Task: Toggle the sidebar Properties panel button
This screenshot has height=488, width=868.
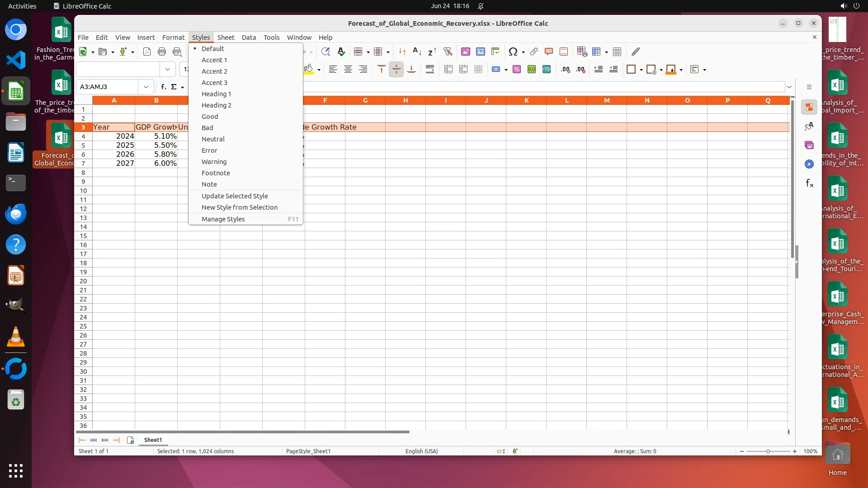Action: (x=809, y=107)
